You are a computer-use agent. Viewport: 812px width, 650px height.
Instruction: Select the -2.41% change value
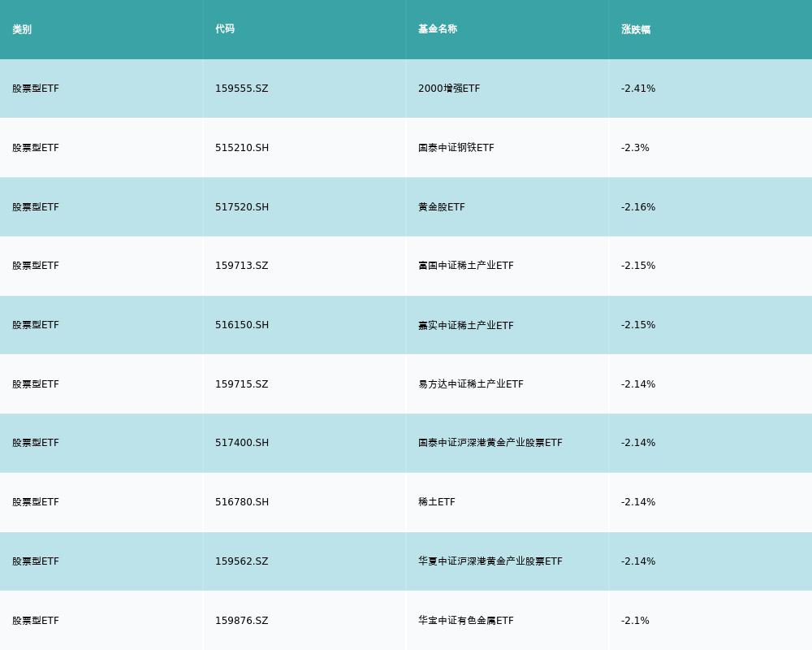pos(638,89)
